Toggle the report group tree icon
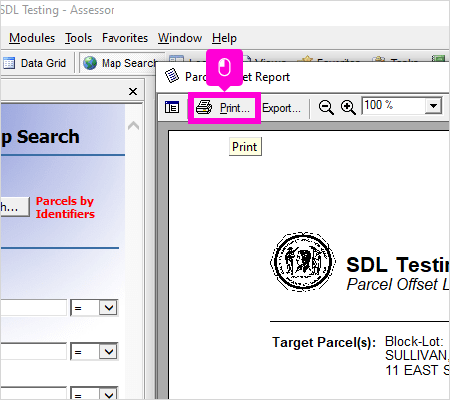The width and height of the screenshot is (450, 400). pos(172,107)
